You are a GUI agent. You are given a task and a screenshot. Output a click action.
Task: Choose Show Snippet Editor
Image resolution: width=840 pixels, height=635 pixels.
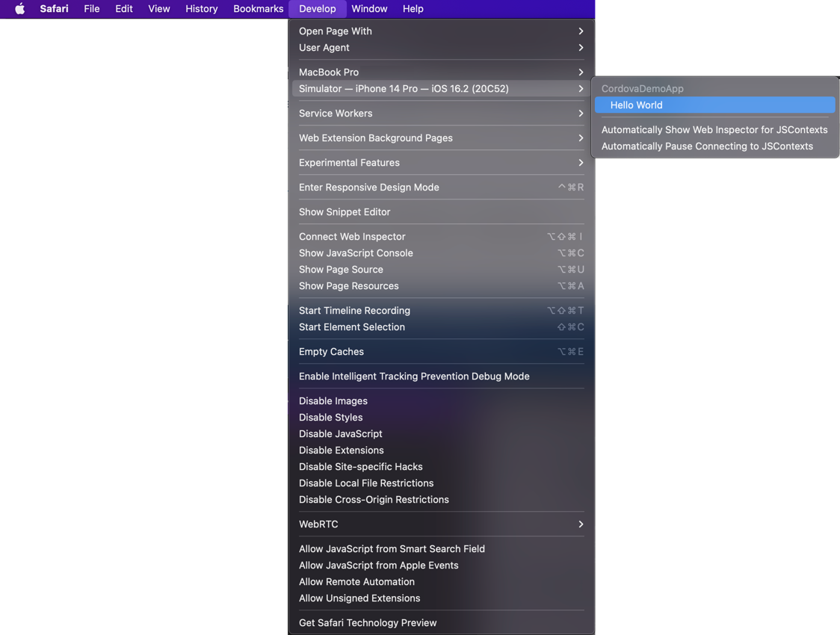click(x=442, y=212)
